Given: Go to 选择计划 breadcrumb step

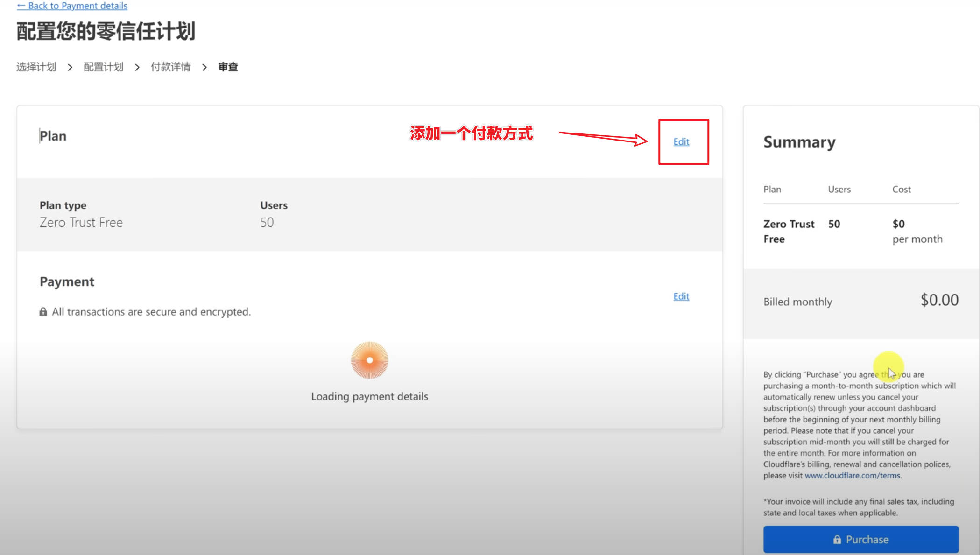Looking at the screenshot, I should (x=36, y=67).
